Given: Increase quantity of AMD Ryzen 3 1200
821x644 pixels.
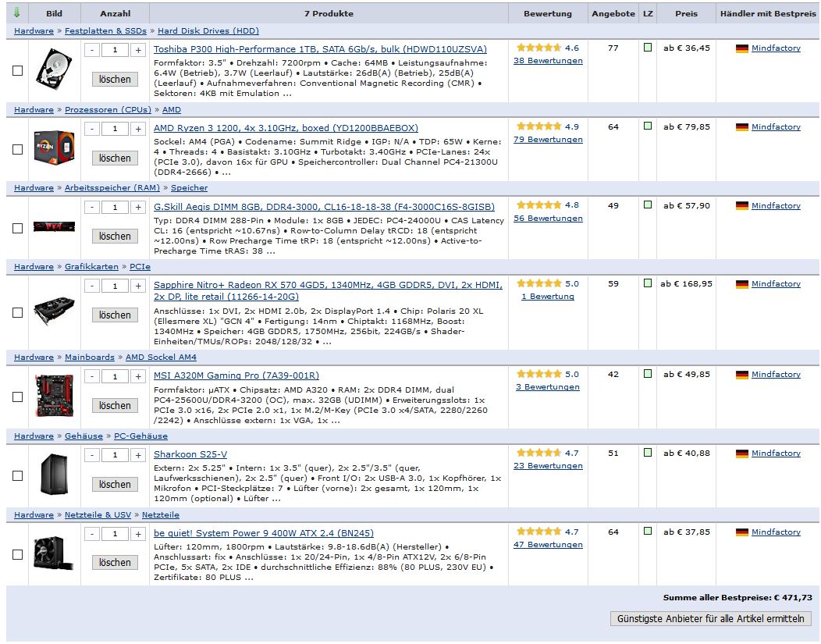Looking at the screenshot, I should point(138,129).
